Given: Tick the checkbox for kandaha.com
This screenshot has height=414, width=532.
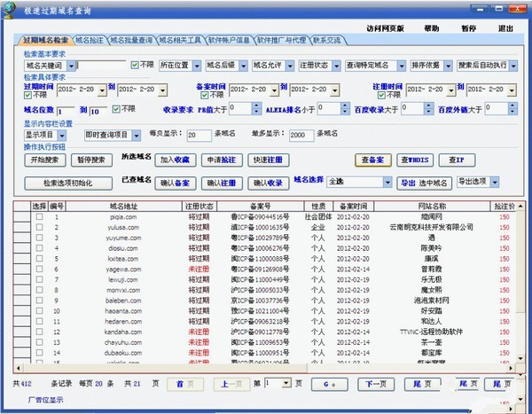Looking at the screenshot, I should tap(39, 332).
